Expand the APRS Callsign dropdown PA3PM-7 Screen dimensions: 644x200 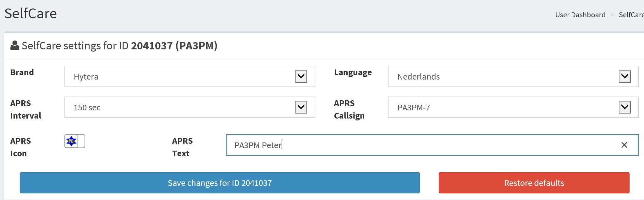[x=513, y=107]
